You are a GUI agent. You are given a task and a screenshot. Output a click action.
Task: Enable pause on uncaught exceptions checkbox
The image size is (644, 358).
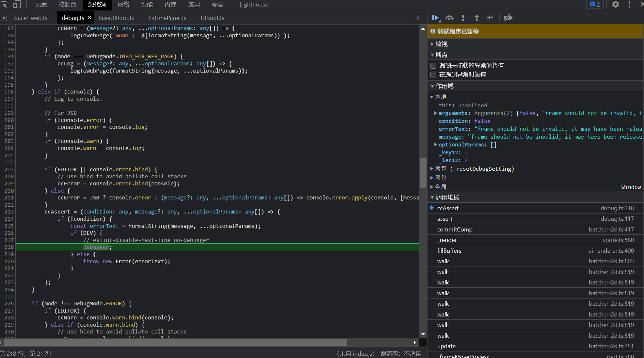tap(433, 66)
